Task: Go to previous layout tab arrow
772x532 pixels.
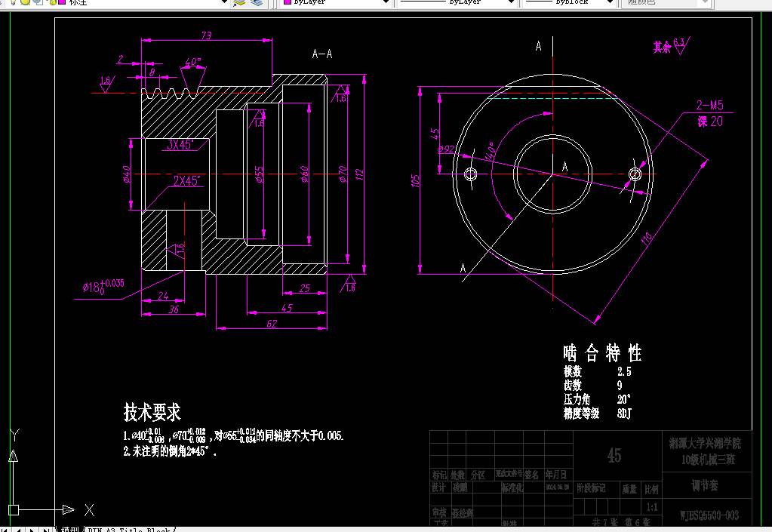Action: click(19, 530)
